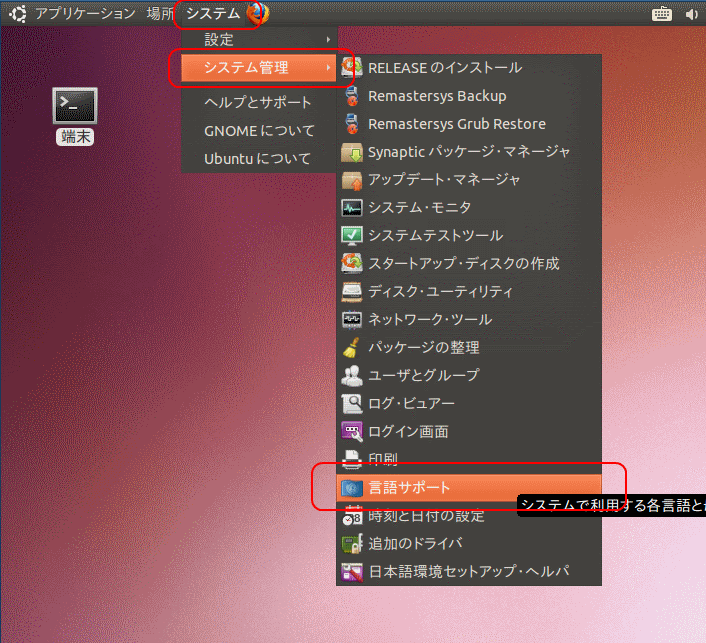This screenshot has width=706, height=643.
Task: Click the ディスク・ユーティリティ text
Action: point(440,292)
